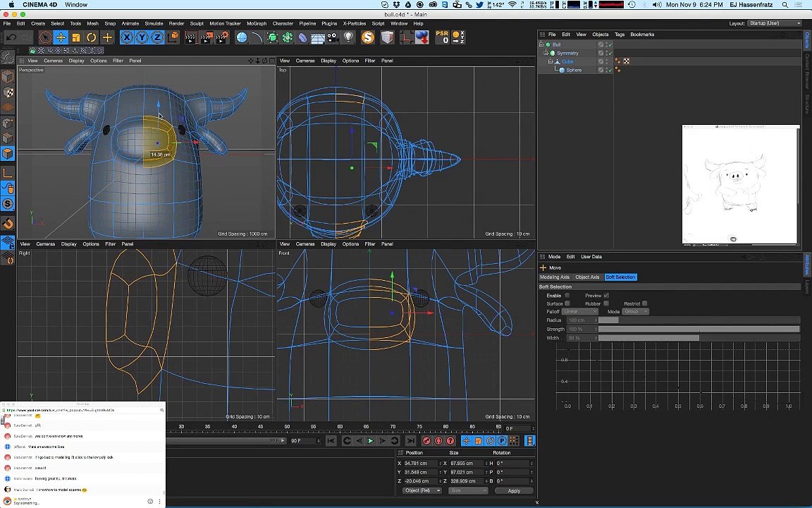This screenshot has width=812, height=508.
Task: Open Edit Render Settings gear clapperboard
Action: pyautogui.click(x=222, y=37)
